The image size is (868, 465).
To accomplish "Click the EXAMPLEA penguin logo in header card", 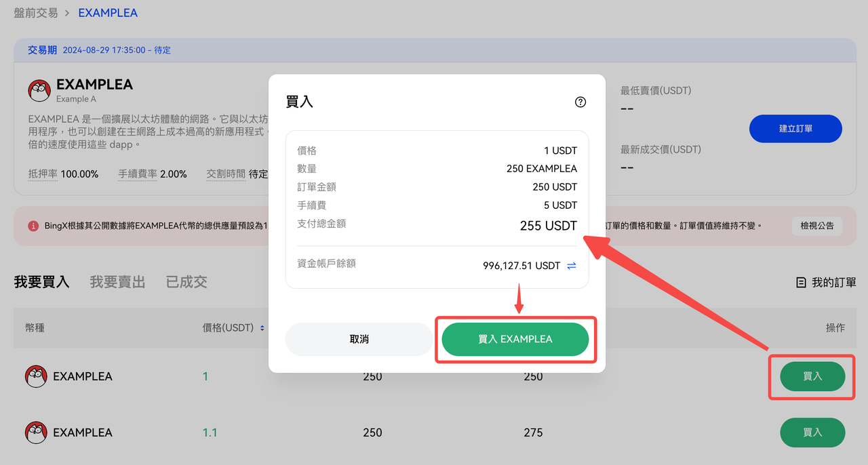I will tap(39, 90).
